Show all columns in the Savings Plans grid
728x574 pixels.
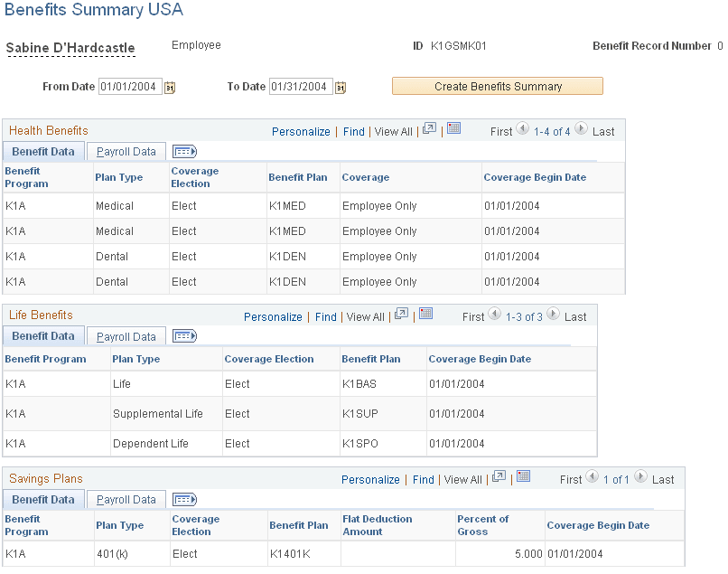(x=184, y=499)
